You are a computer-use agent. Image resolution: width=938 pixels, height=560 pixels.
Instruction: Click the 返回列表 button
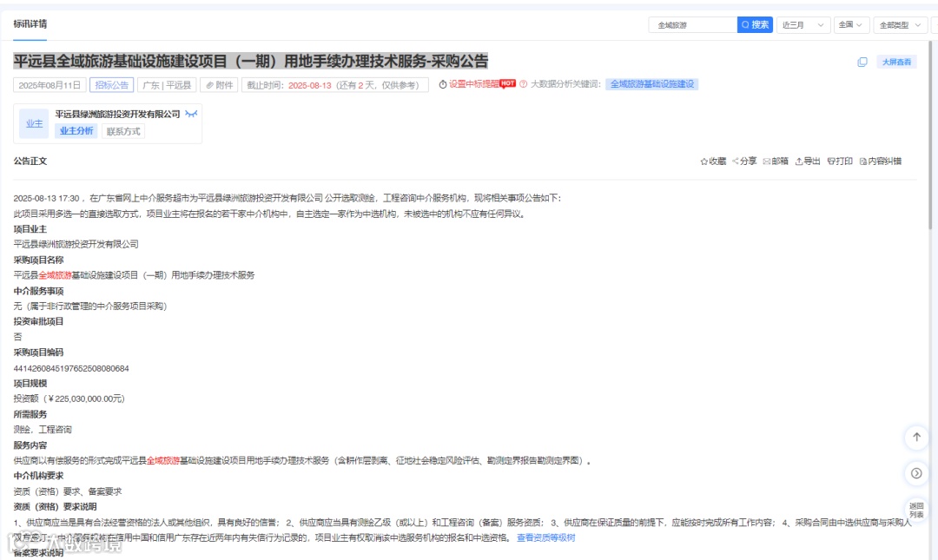click(916, 511)
